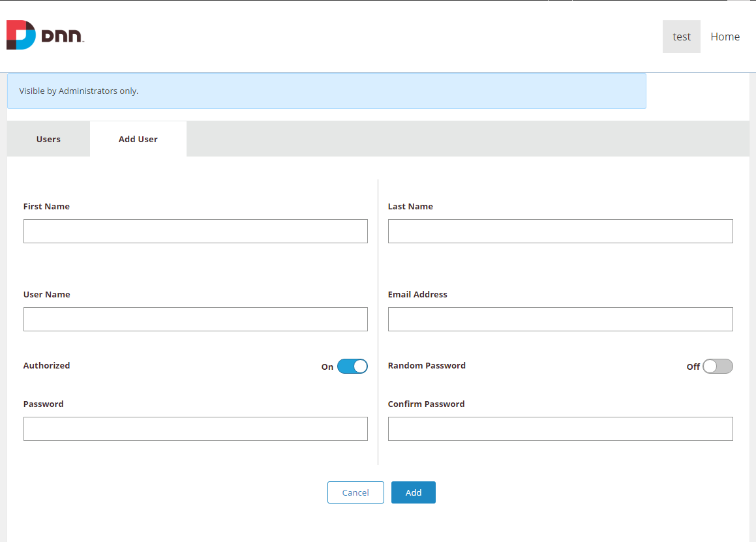The height and width of the screenshot is (542, 756).
Task: Select the Add User tab
Action: (x=138, y=139)
